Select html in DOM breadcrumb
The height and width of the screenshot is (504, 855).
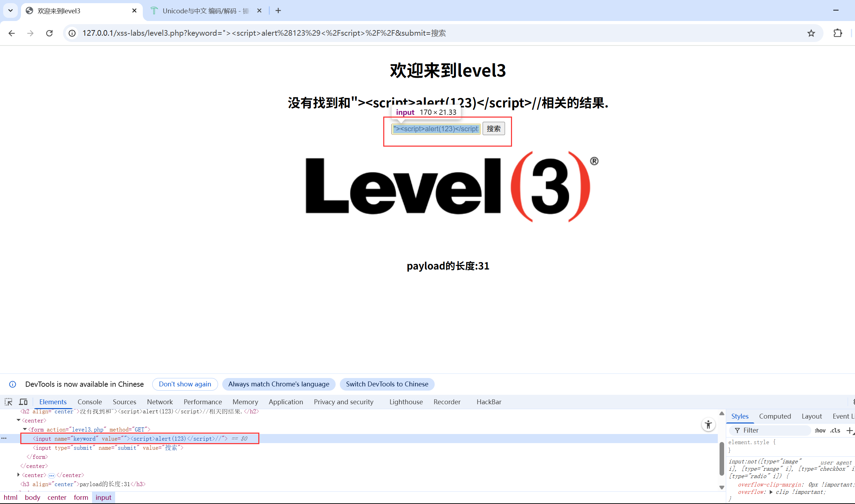(x=10, y=497)
